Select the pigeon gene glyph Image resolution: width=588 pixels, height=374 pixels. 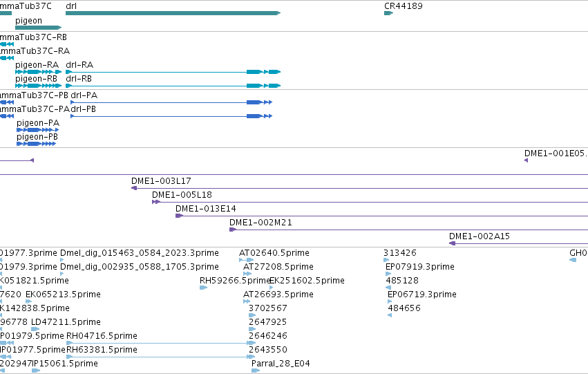(38, 28)
